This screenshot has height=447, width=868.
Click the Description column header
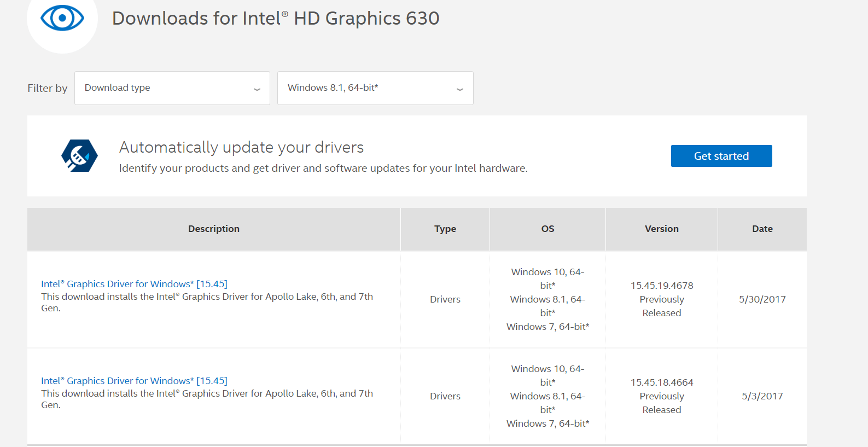click(x=214, y=229)
